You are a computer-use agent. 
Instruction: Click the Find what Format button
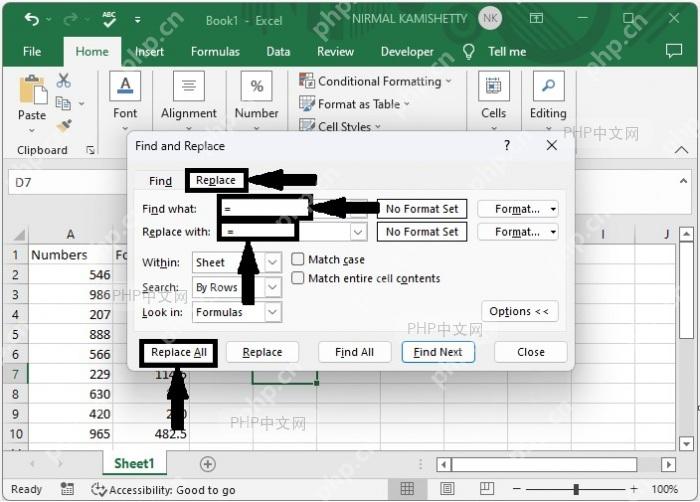(517, 209)
